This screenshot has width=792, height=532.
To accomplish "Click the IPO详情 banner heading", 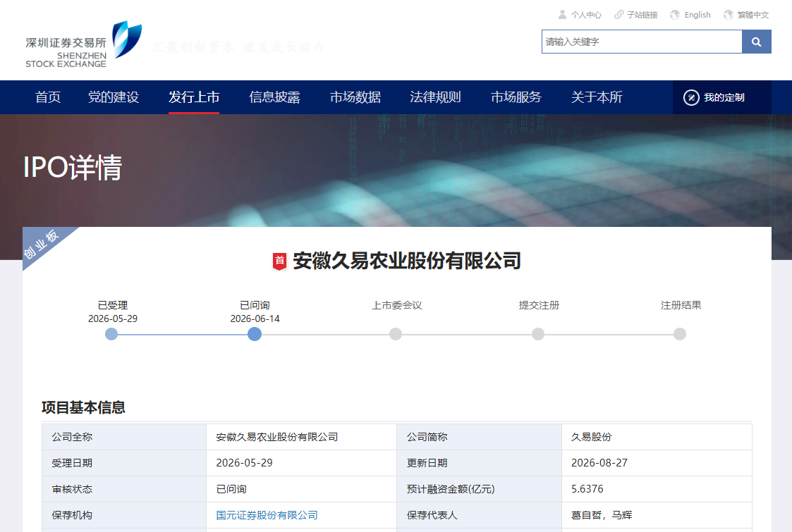I will (73, 167).
